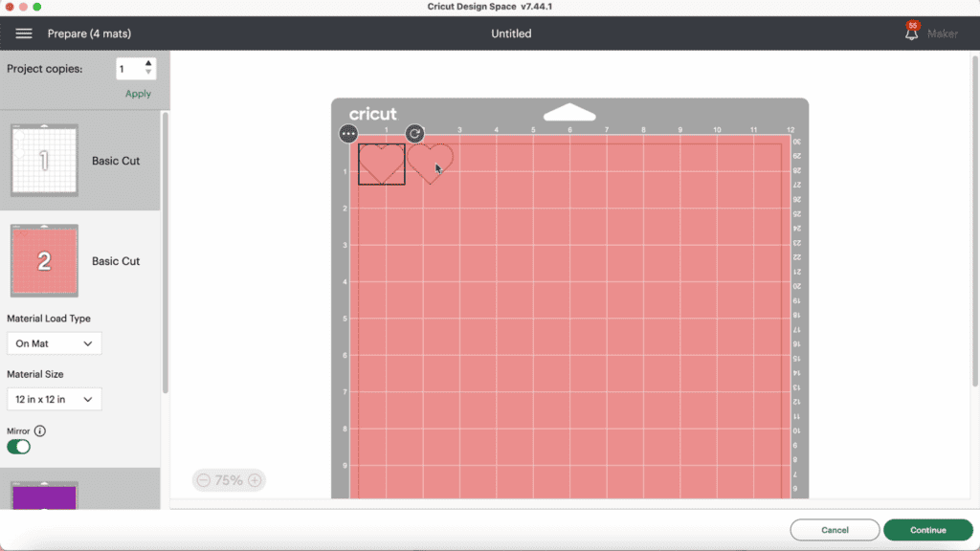Click the Material Size label
Image resolution: width=980 pixels, height=551 pixels.
coord(35,374)
